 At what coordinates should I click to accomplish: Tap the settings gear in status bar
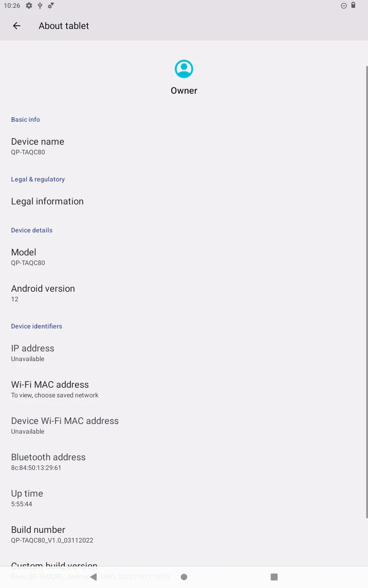point(29,6)
